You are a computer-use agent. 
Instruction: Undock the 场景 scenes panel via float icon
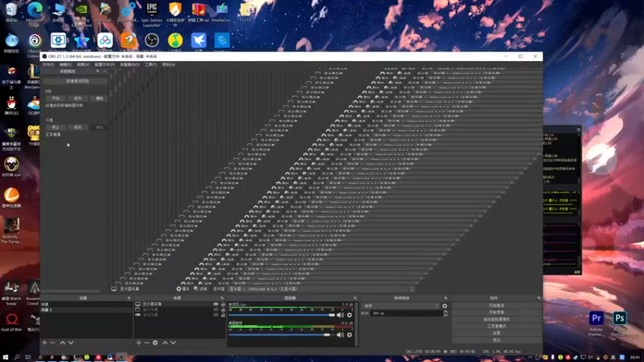[x=129, y=298]
